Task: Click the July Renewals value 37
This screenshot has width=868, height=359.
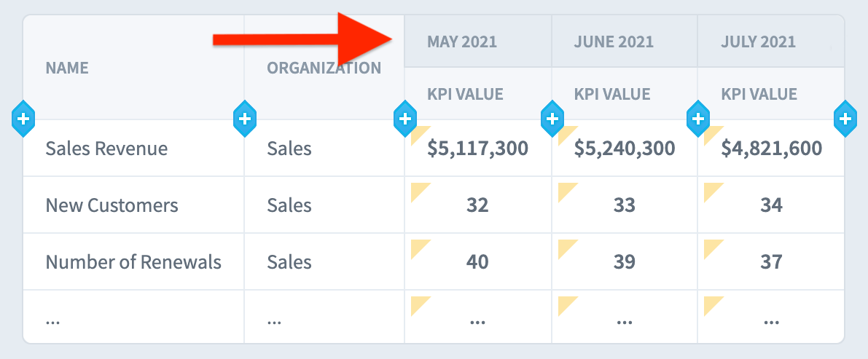Action: click(771, 261)
